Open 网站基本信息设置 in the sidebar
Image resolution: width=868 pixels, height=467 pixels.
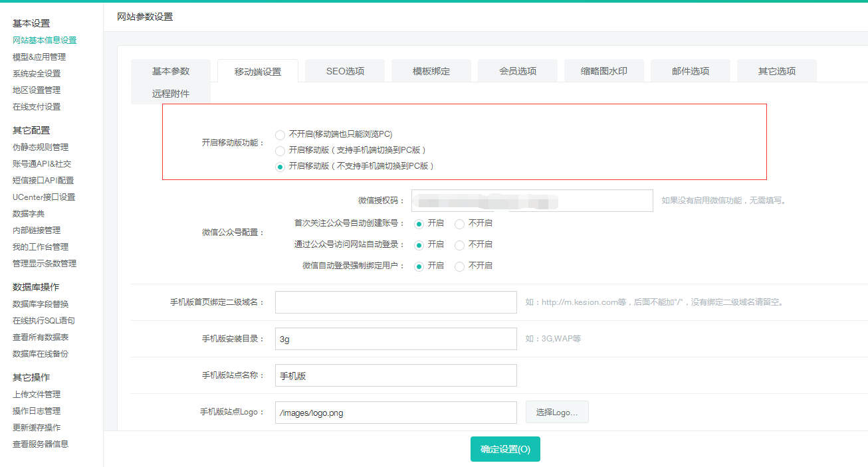coord(43,40)
